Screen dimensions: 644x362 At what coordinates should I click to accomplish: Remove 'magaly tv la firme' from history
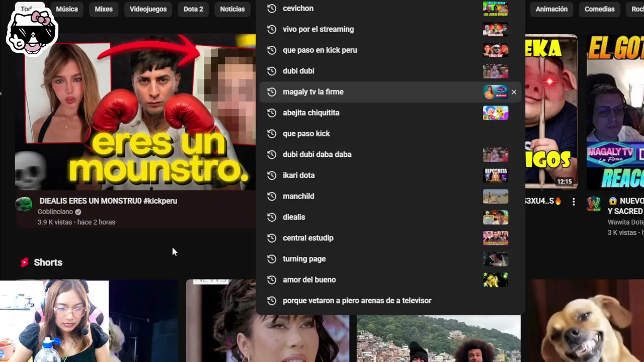(x=514, y=92)
